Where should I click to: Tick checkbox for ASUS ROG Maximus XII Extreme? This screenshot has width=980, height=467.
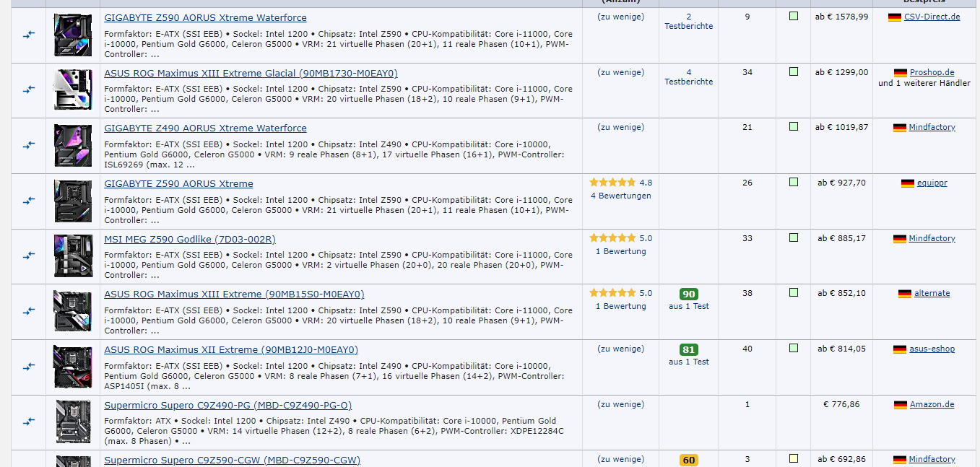(794, 348)
